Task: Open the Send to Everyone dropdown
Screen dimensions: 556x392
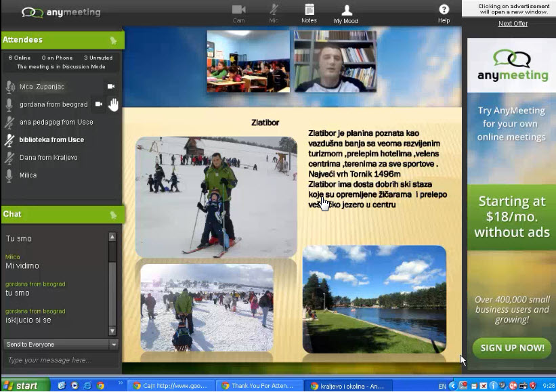Action: tap(61, 345)
